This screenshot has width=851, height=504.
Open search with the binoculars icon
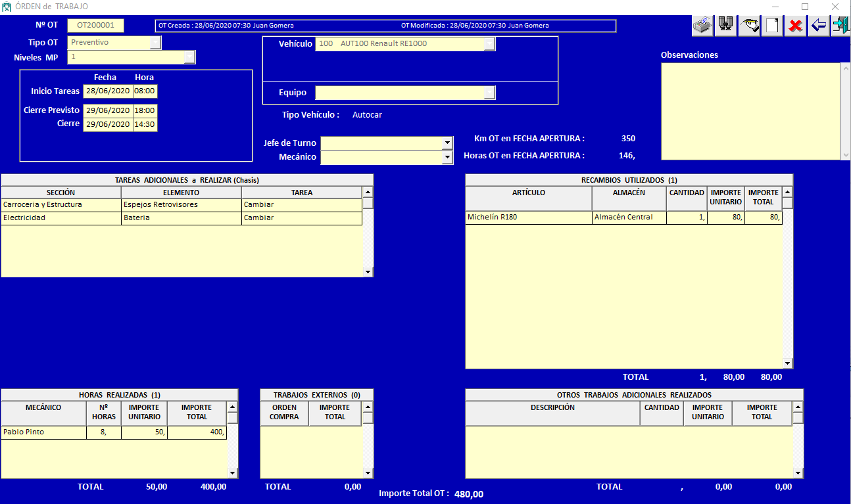pyautogui.click(x=725, y=26)
